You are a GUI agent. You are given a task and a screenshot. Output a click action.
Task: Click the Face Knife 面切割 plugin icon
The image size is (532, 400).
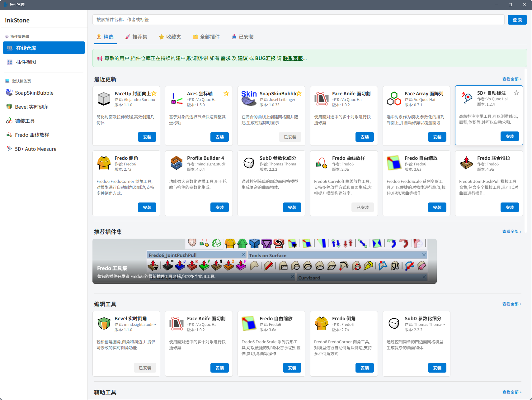[x=321, y=98]
